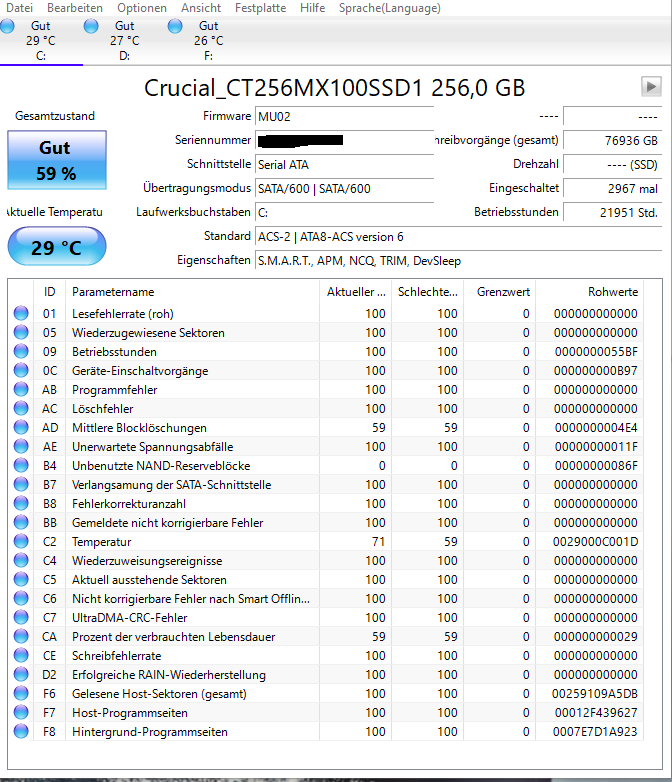
Task: Click the 29 °C temperature button
Action: point(57,246)
